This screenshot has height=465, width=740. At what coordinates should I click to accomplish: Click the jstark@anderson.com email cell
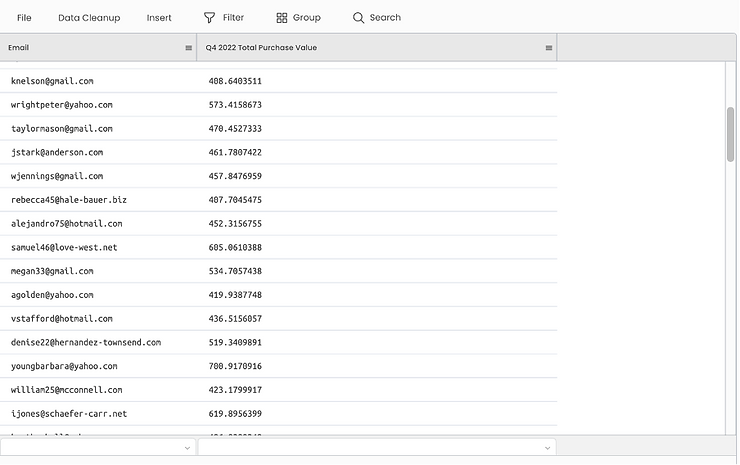57,152
